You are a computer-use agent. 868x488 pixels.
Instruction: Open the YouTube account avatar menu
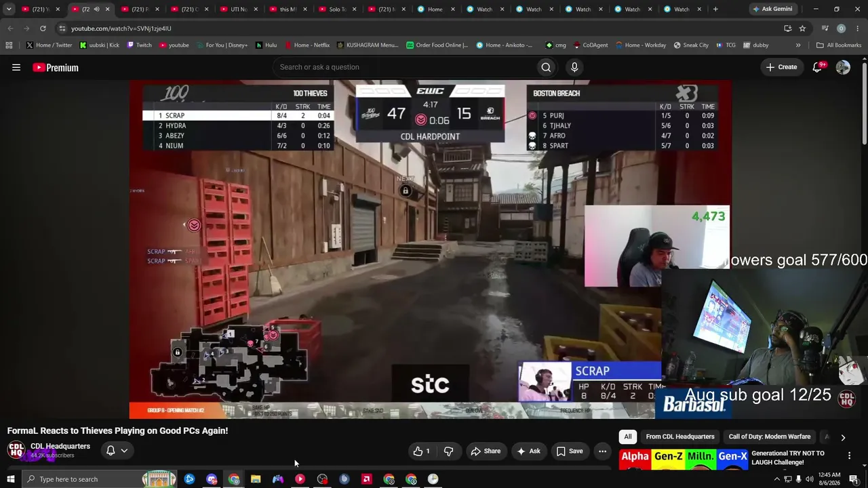tap(843, 67)
